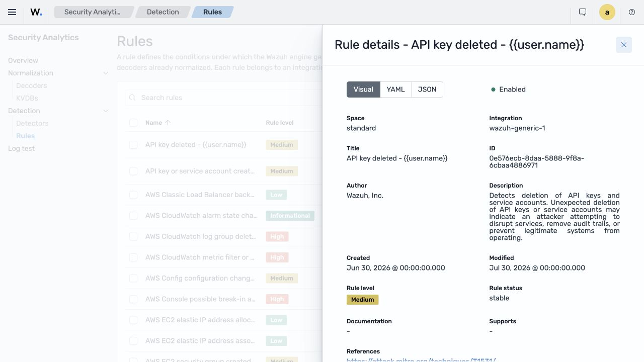Open the hamburger navigation menu

(x=12, y=12)
